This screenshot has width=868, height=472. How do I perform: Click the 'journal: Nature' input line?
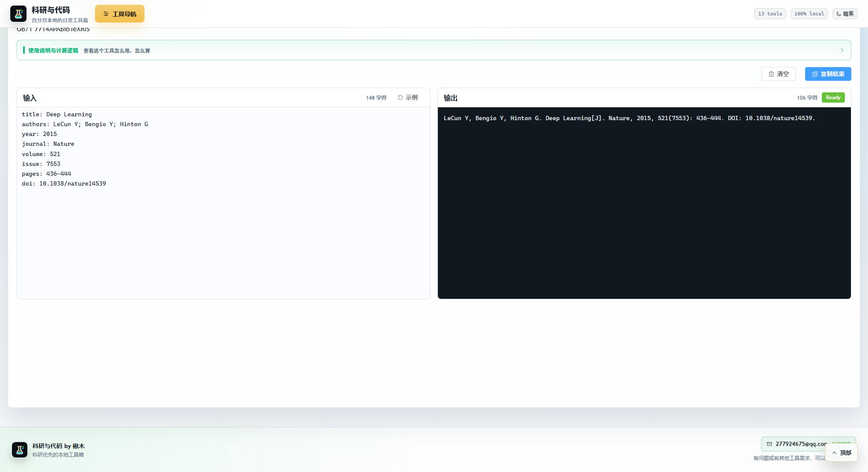(48, 144)
